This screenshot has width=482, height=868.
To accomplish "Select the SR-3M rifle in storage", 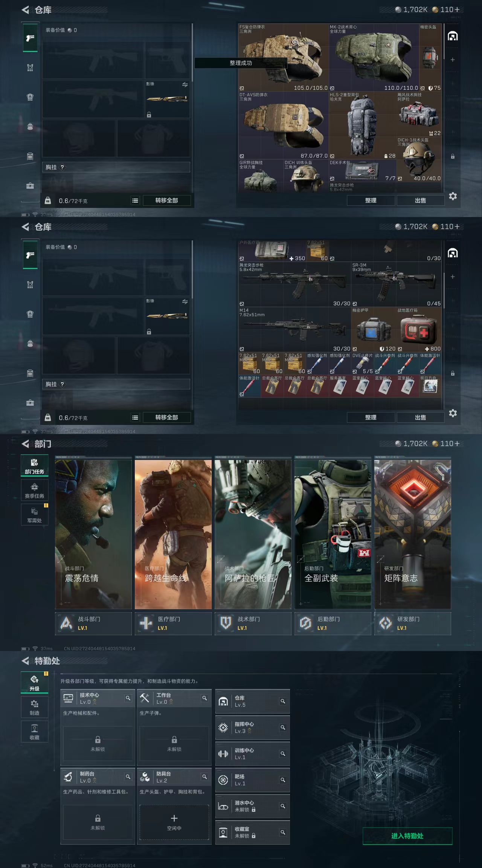I will (x=396, y=284).
